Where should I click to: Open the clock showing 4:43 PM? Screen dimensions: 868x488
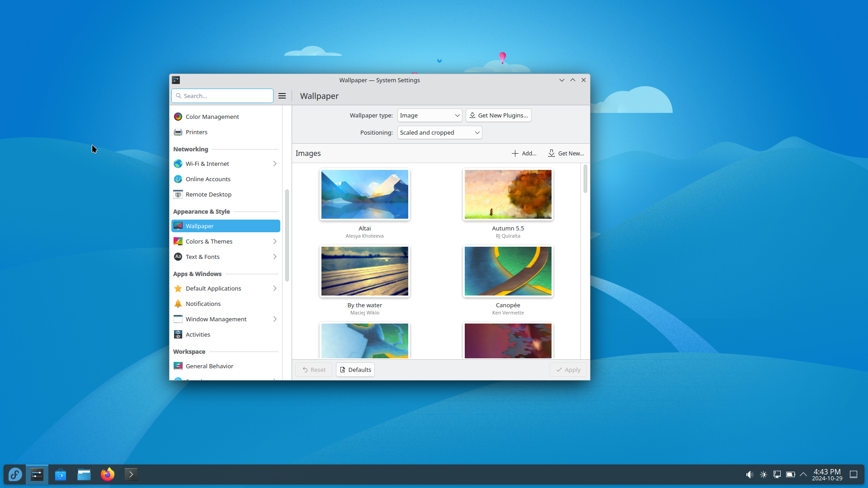(x=827, y=474)
